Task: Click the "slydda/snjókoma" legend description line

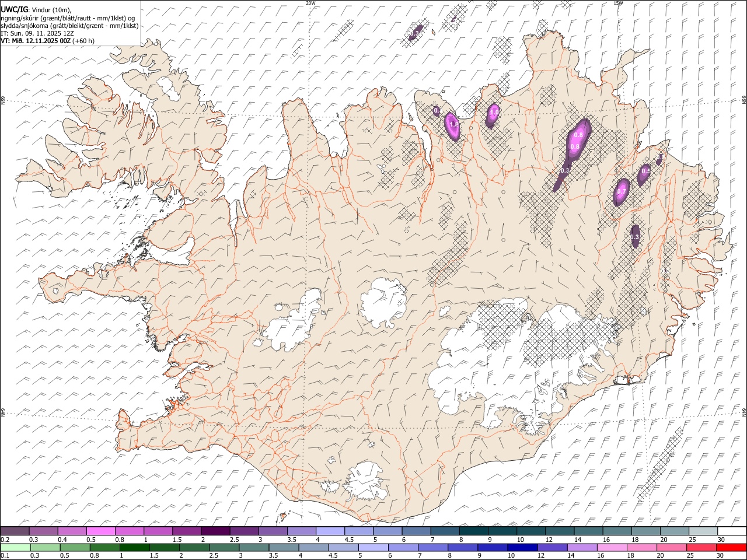Action: coord(69,26)
